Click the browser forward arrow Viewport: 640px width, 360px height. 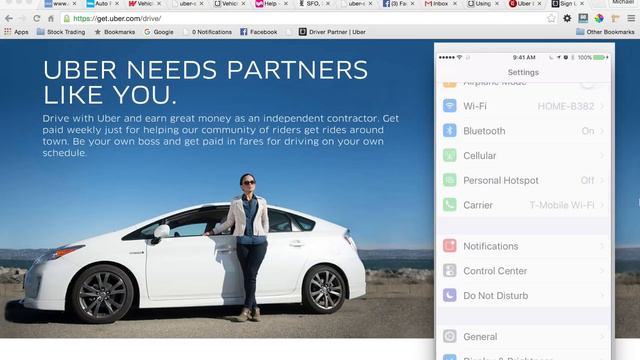[x=22, y=18]
